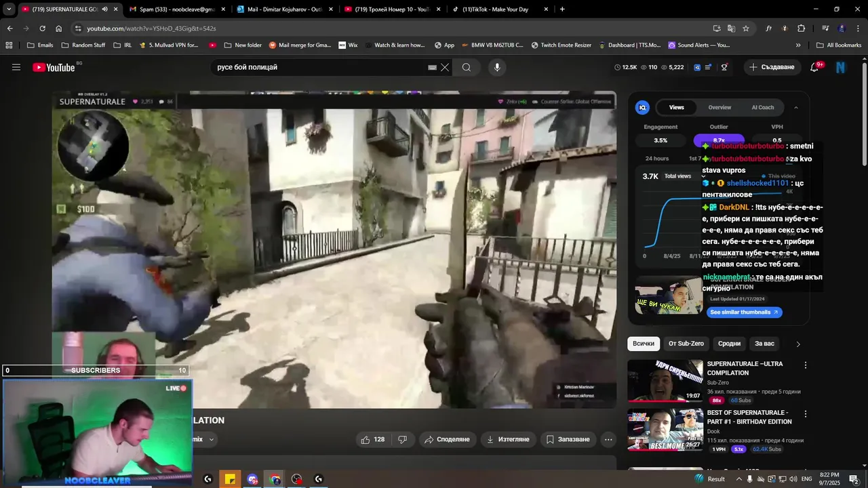Screen dimensions: 868x488
Task: Select the vidIQ Overview tab
Action: pos(719,107)
